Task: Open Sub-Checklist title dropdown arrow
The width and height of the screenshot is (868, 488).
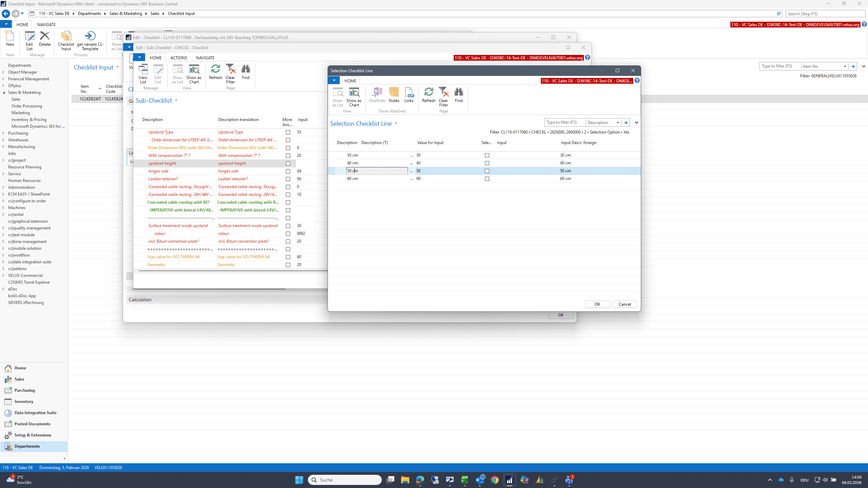Action: 176,100
